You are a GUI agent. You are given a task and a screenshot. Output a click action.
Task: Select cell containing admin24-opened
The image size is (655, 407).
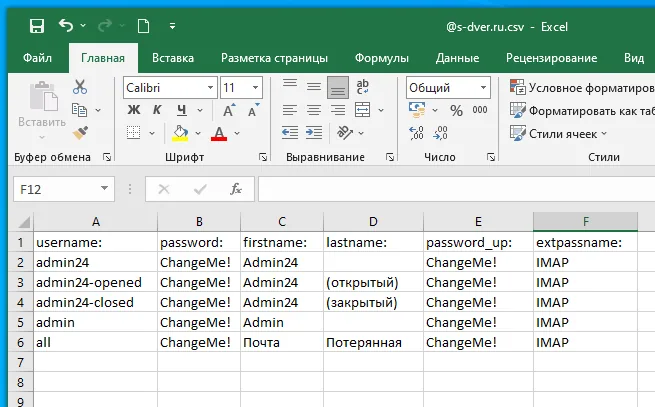point(96,282)
